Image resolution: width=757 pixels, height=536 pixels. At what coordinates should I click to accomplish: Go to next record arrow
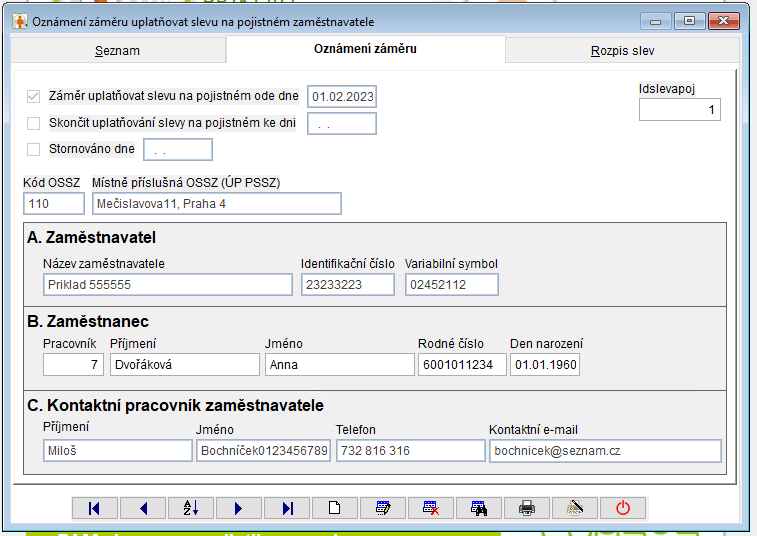pyautogui.click(x=238, y=508)
